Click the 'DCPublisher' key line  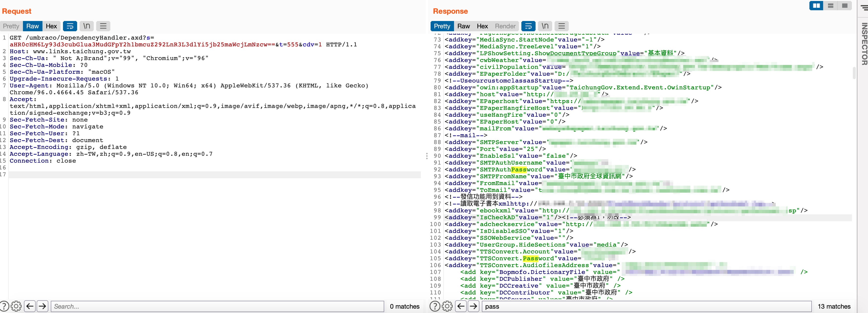coord(542,279)
